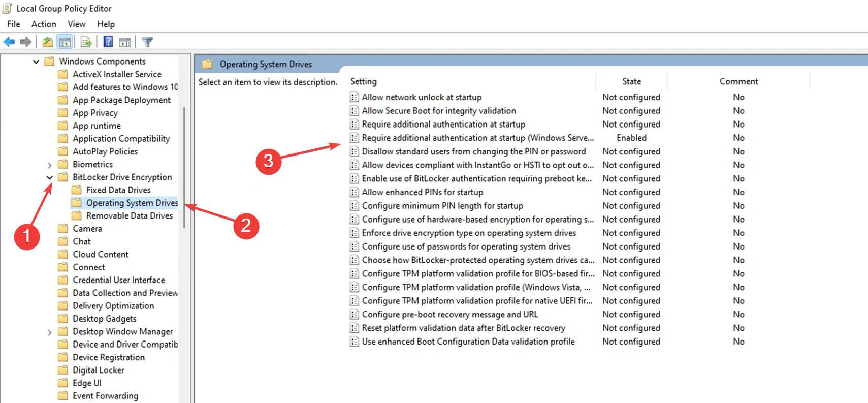The width and height of the screenshot is (868, 403).
Task: Select Configure TPM profile (Windows Vista) policy
Action: click(476, 287)
